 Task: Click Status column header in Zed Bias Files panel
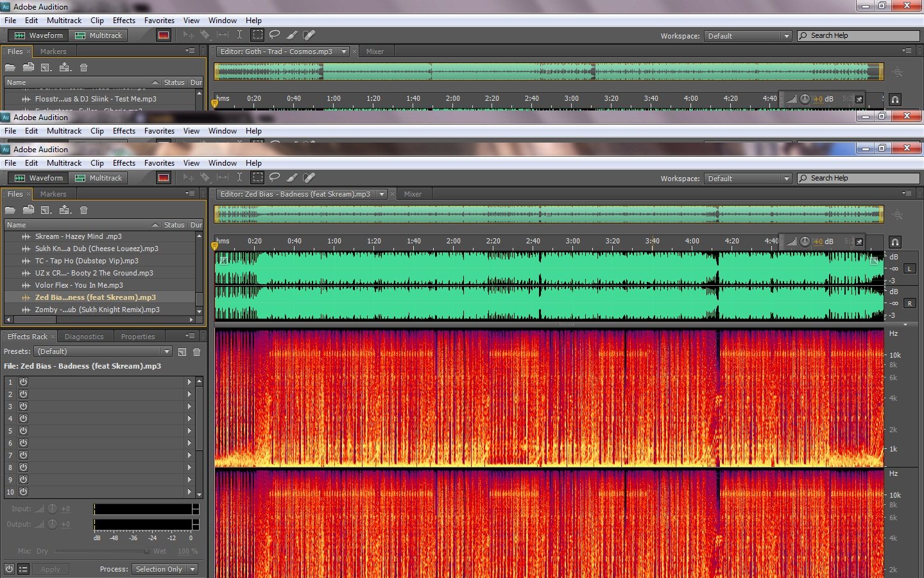[x=174, y=225]
